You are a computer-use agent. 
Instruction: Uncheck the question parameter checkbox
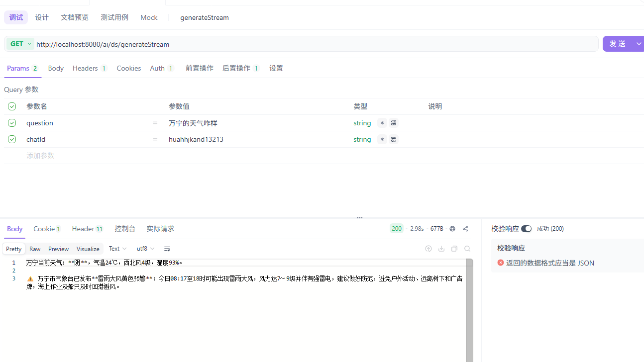[12, 123]
